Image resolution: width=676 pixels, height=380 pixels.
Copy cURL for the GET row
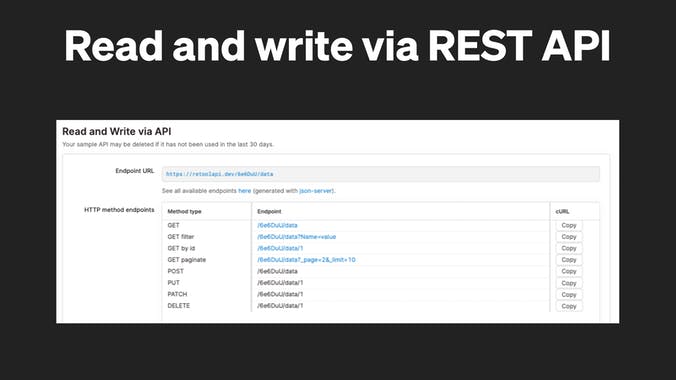coord(569,225)
